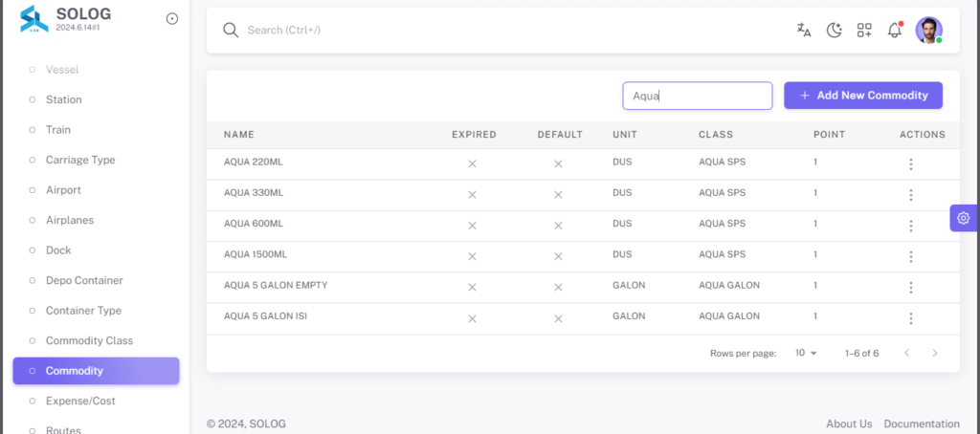Open the settings gear customizer tab

963,218
